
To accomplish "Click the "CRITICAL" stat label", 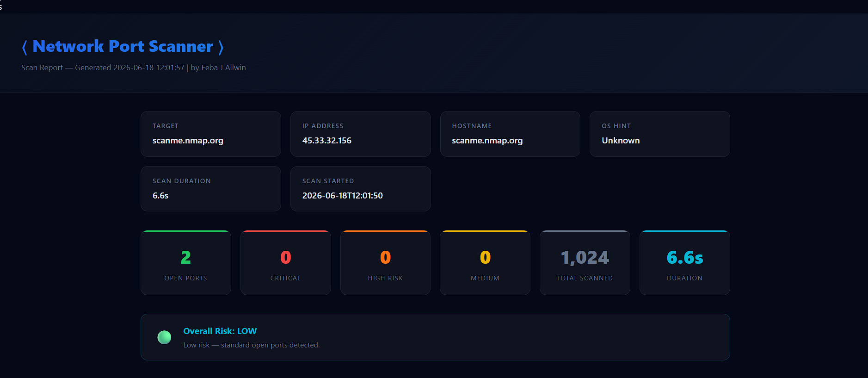I will pyautogui.click(x=286, y=278).
